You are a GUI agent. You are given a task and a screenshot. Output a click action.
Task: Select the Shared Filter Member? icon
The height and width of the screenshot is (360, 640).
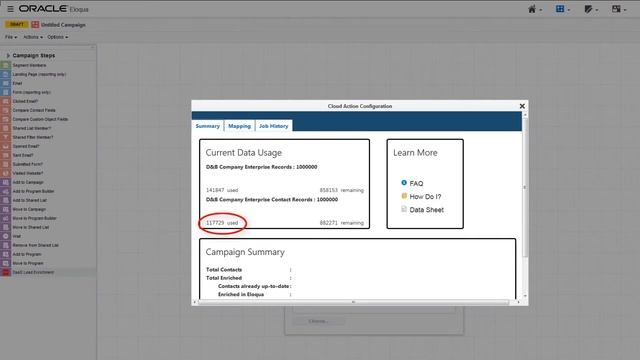(6, 137)
